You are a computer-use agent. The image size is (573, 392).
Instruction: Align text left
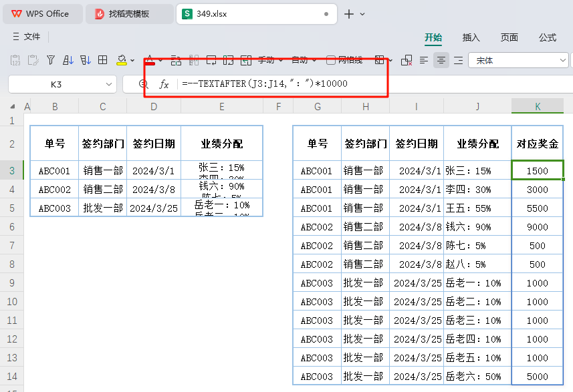coord(424,60)
